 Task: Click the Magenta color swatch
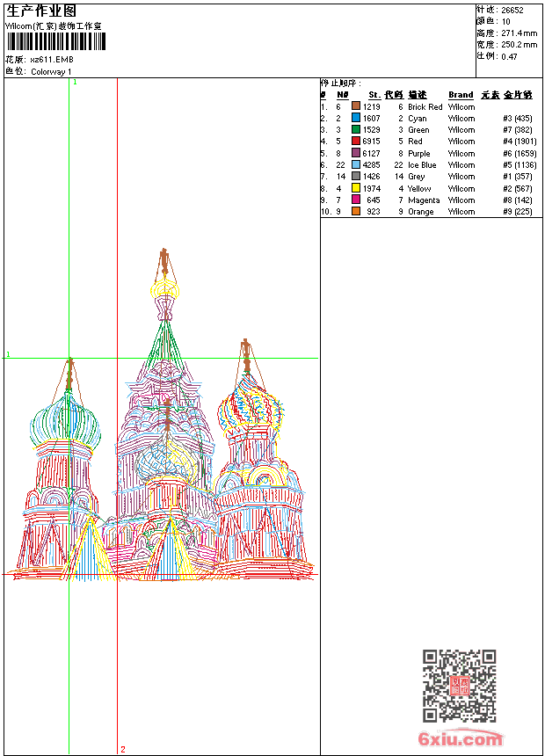[x=356, y=200]
